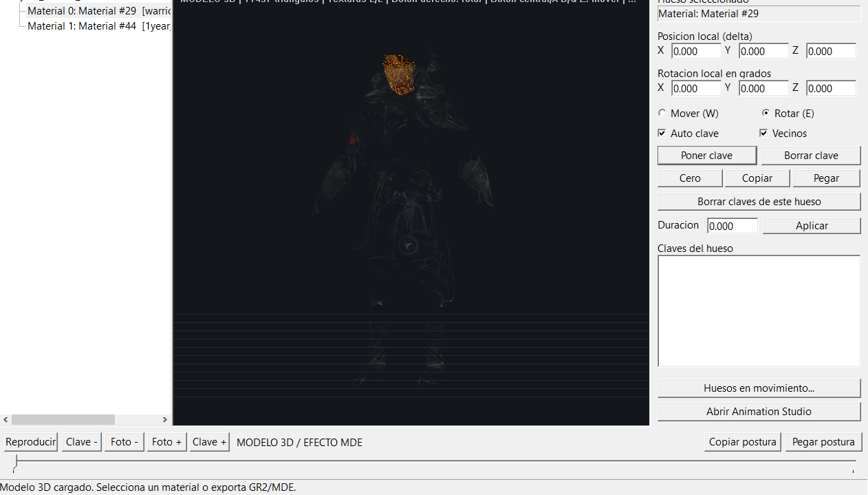Click the tree scrollbar right arrow

(x=164, y=419)
